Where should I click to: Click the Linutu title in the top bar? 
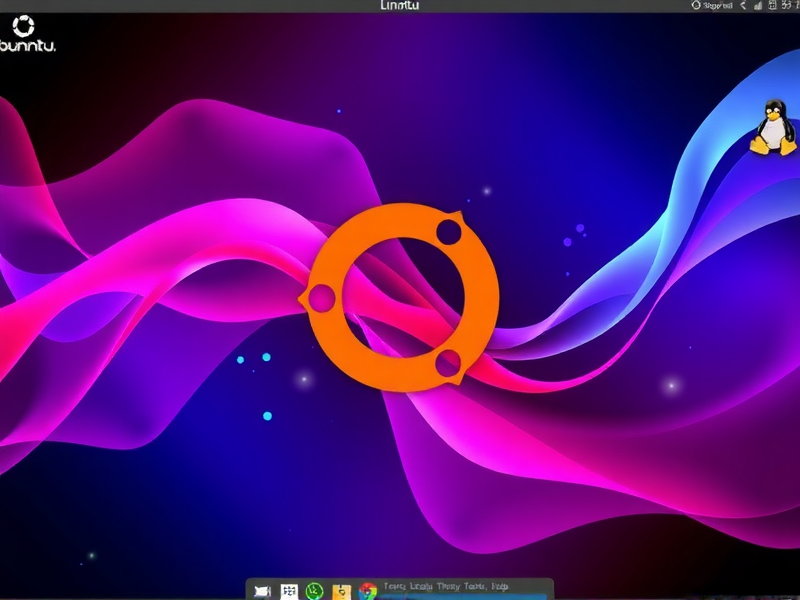point(399,4)
